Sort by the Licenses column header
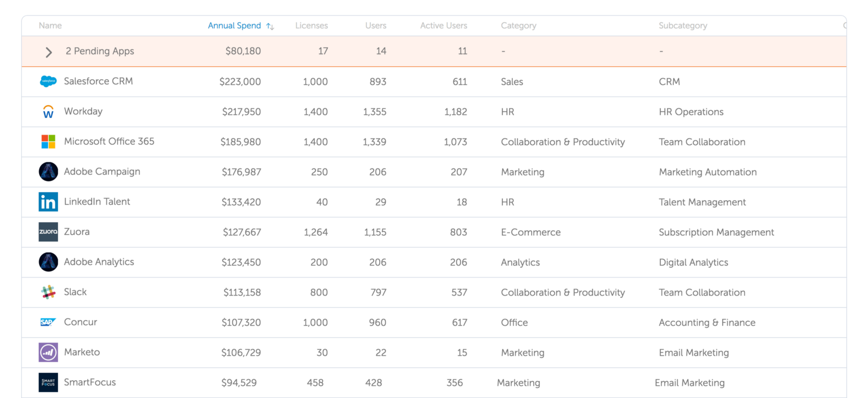 311,25
